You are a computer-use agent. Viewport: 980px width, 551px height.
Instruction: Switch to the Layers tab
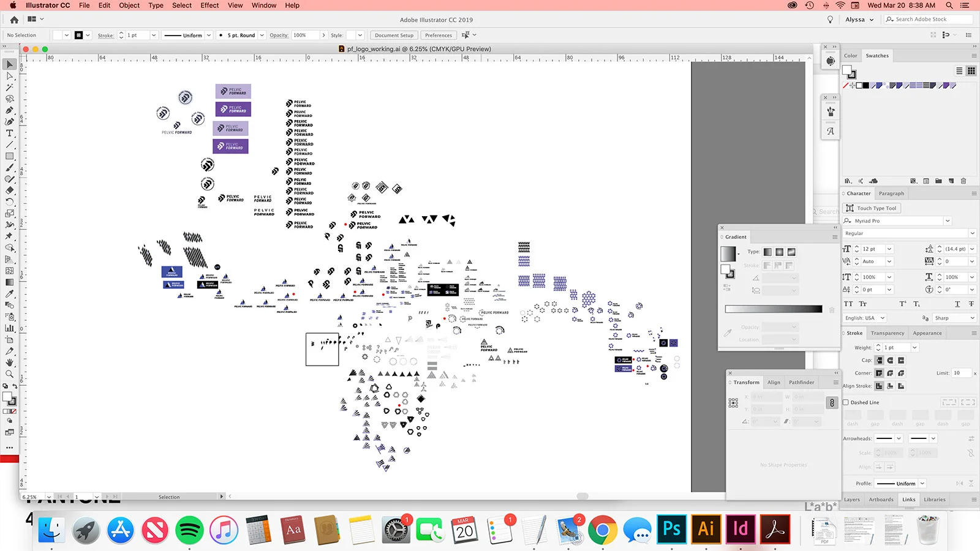click(852, 500)
